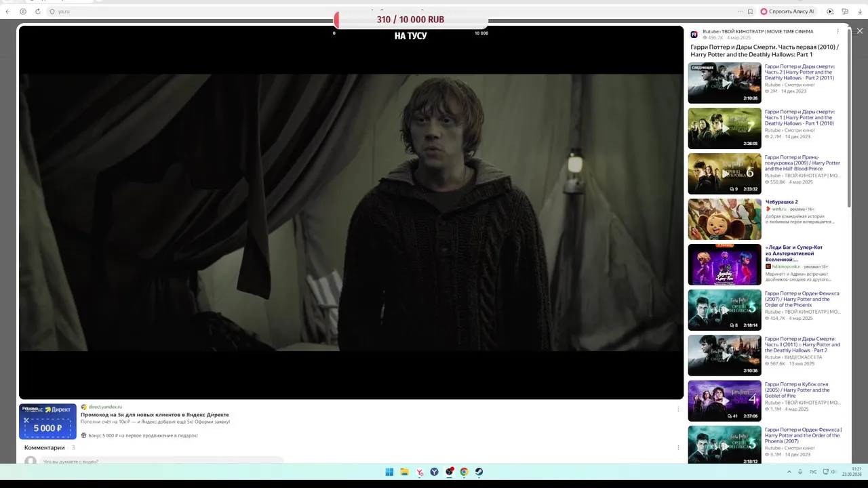Expand the hidden system tray icons chevron

(789, 472)
